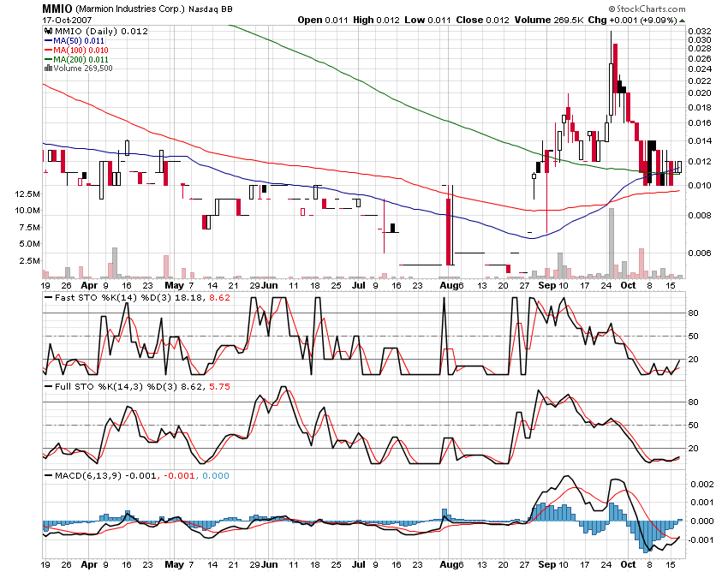
Task: Click the 'Volume 269.5K' header value
Action: 549,20
